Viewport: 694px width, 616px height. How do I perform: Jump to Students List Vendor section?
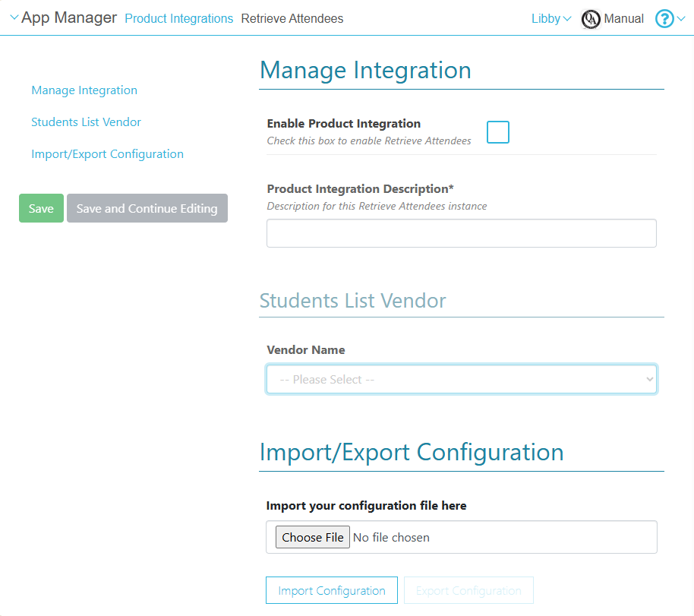tap(86, 122)
